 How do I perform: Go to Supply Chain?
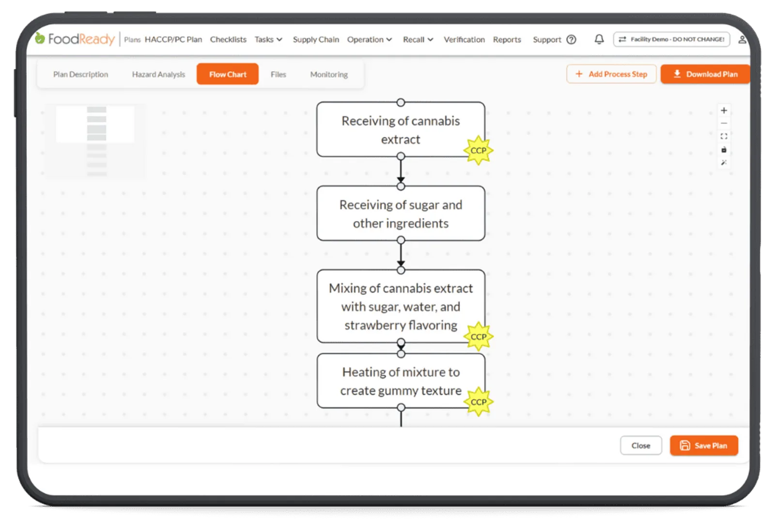coord(316,40)
